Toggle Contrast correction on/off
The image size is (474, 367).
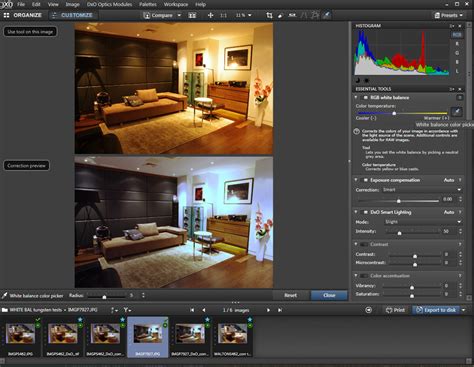pyautogui.click(x=364, y=244)
